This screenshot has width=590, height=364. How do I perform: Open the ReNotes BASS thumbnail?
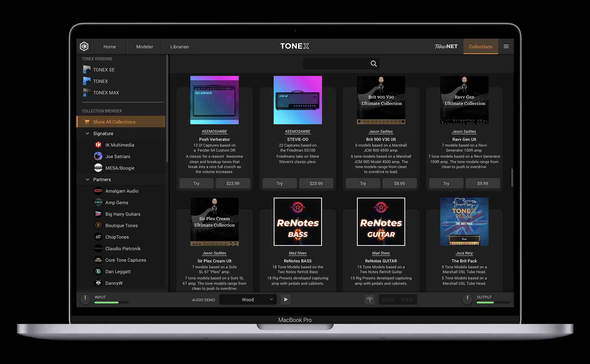coord(298,222)
